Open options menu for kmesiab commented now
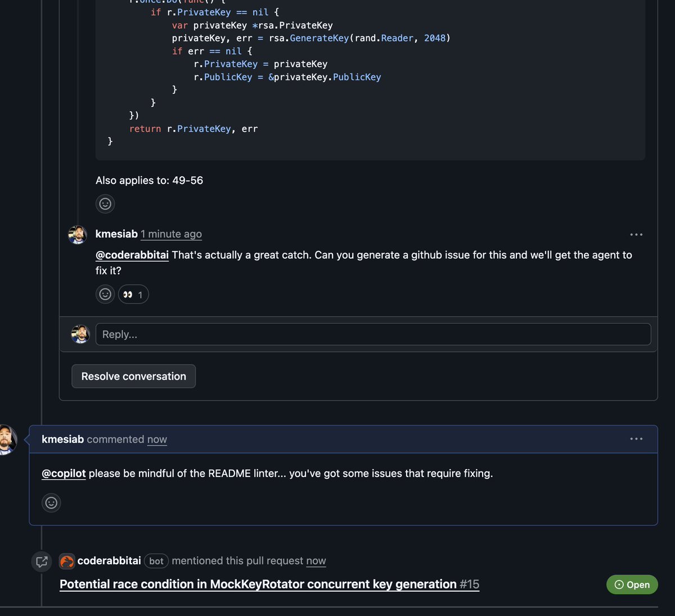 [636, 439]
